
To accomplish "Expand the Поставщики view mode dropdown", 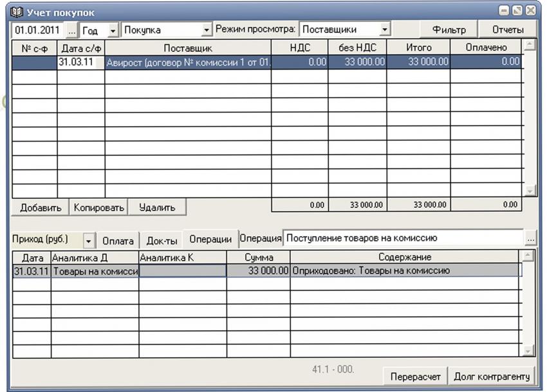I will (x=385, y=30).
